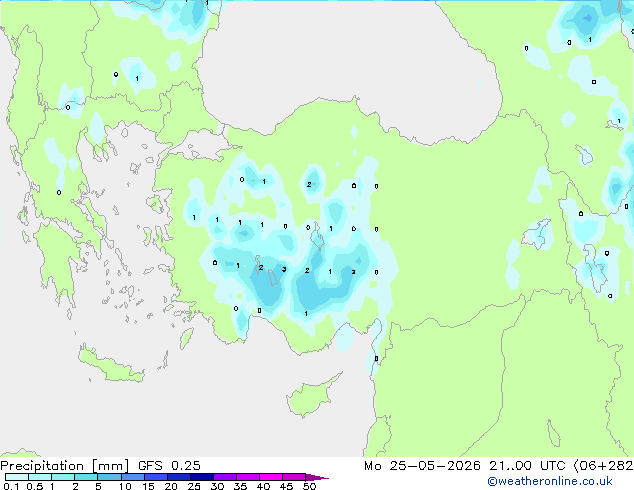Click the '30' legend scale value

(x=217, y=486)
